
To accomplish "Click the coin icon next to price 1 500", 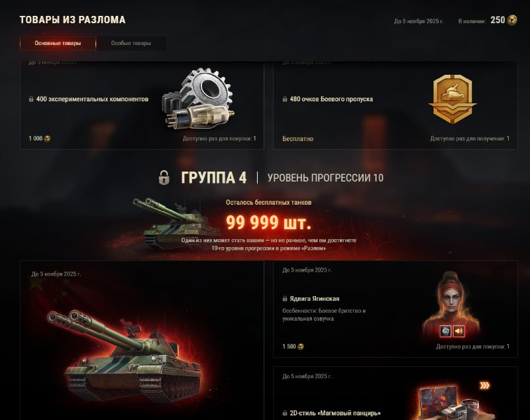I will (x=301, y=346).
